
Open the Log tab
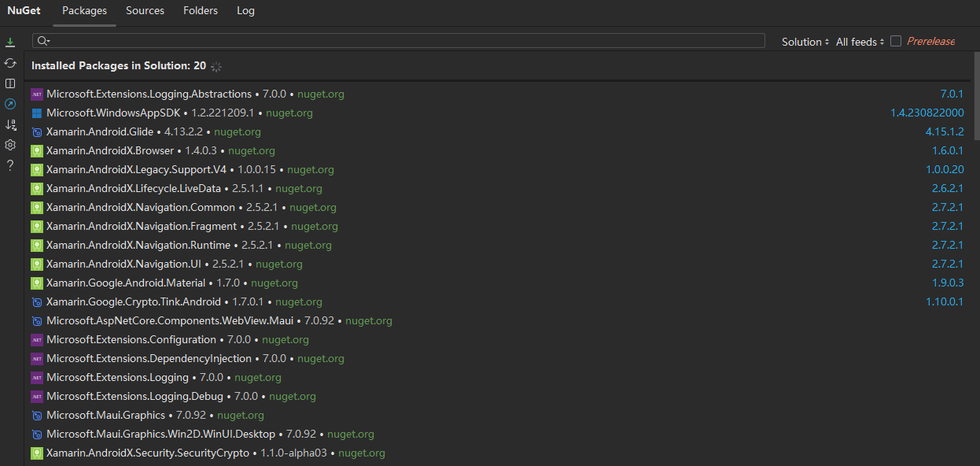coord(245,11)
